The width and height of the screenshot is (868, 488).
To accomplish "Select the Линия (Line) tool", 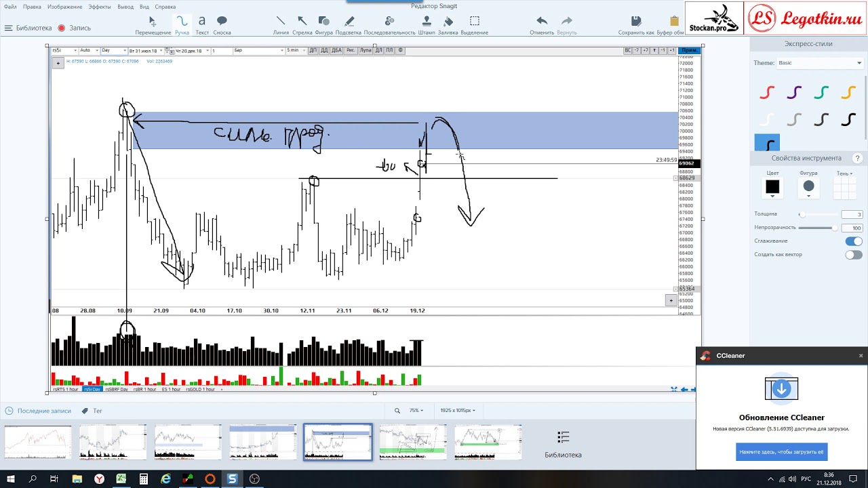I will [x=281, y=25].
